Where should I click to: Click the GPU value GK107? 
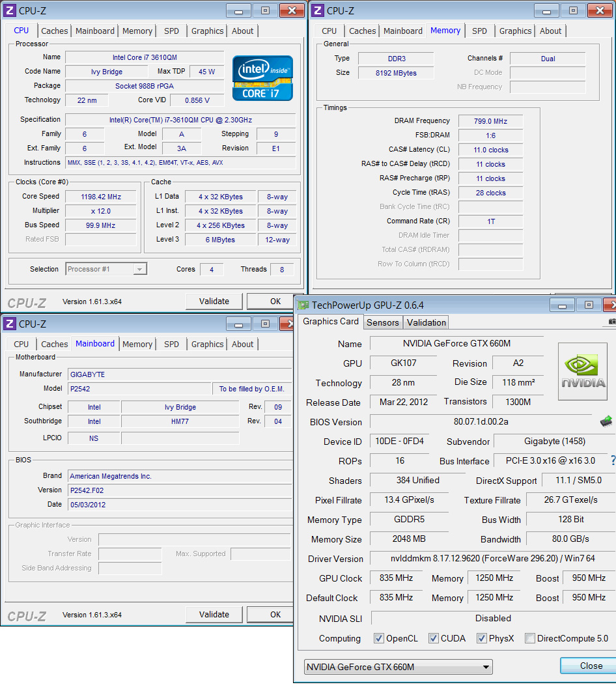[x=403, y=363]
